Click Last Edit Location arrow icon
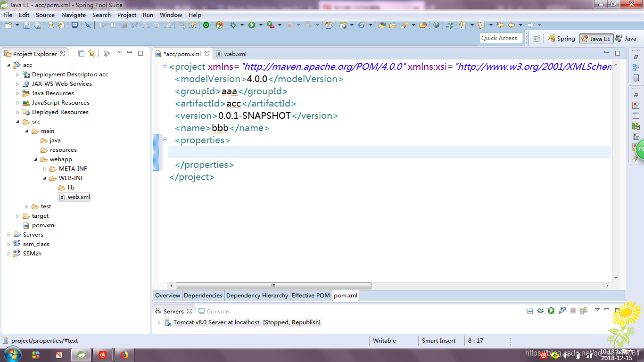644x362 pixels. point(501,25)
